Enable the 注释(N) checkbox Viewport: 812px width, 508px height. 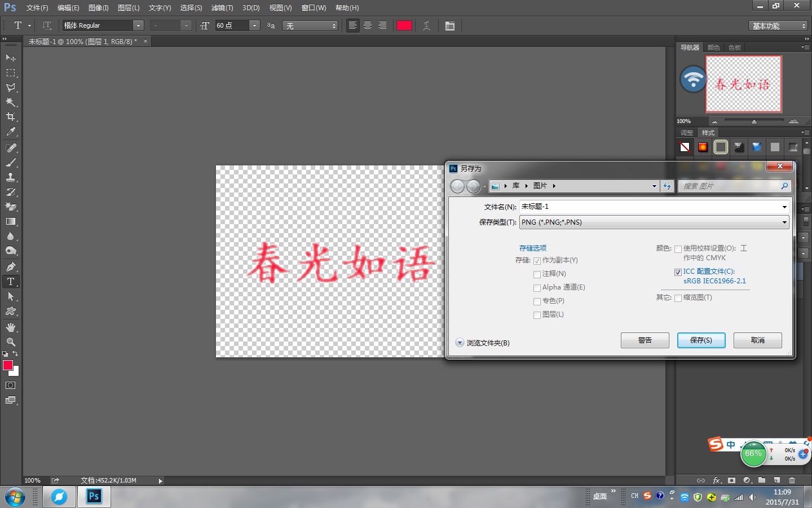537,274
